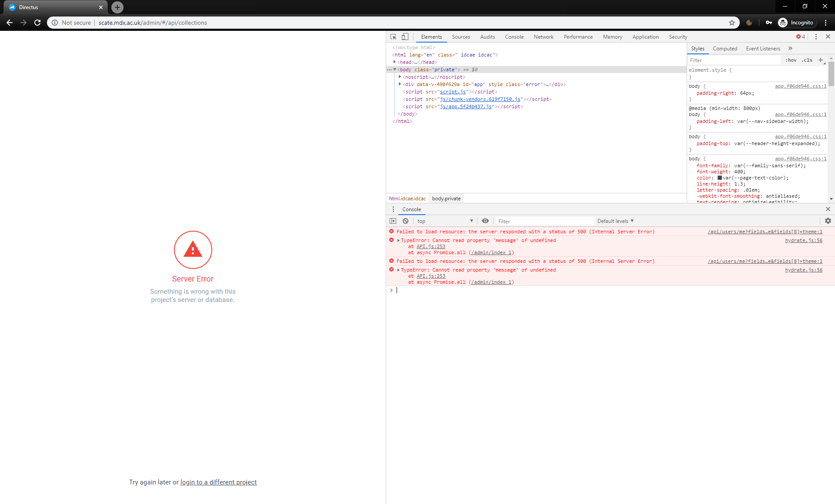Open the hydrate.js:56 source link
Viewport: 835px width, 504px height.
(803, 240)
